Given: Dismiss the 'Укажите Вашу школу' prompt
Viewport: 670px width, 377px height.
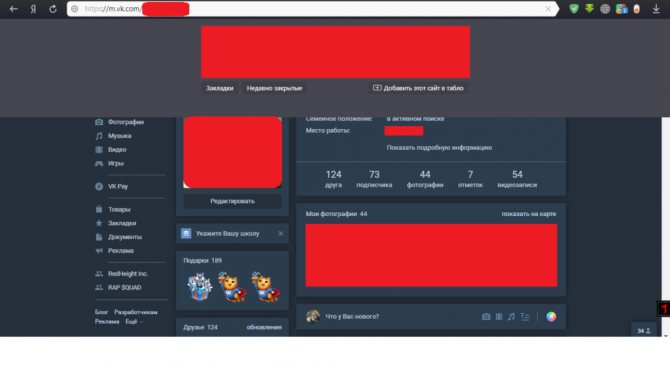Looking at the screenshot, I should point(281,233).
